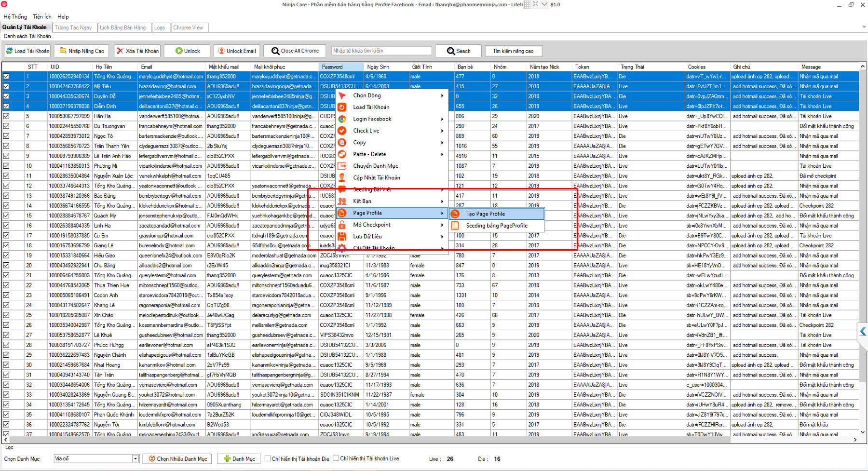The image size is (868, 471).
Task: Uncheck the checkbox for row 5 Hân Hạ
Action: (6, 116)
